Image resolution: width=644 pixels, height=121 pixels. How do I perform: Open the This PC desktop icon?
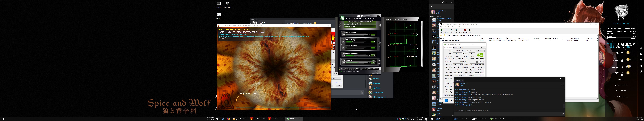pos(219,5)
